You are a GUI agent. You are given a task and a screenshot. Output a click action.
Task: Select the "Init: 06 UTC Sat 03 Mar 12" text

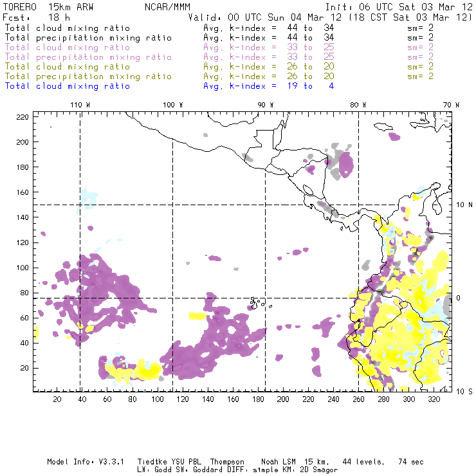(x=399, y=7)
